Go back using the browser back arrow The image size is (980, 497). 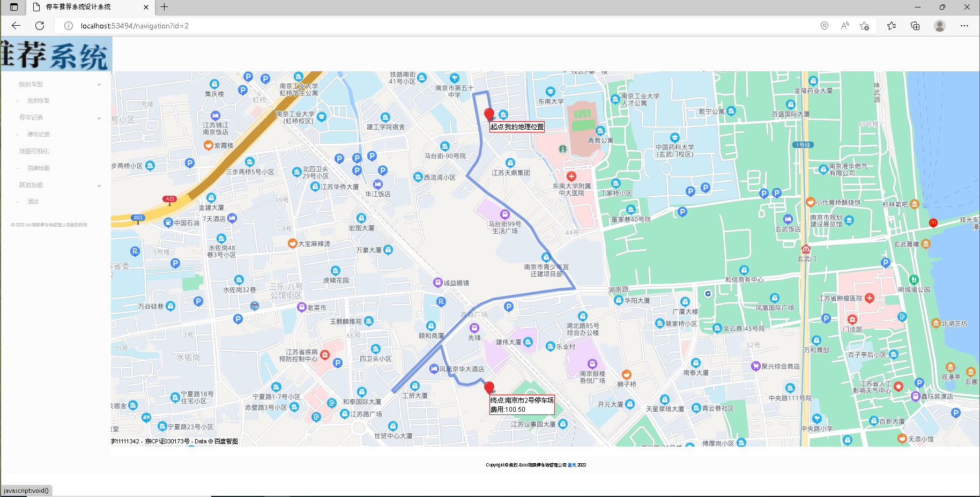pos(16,26)
